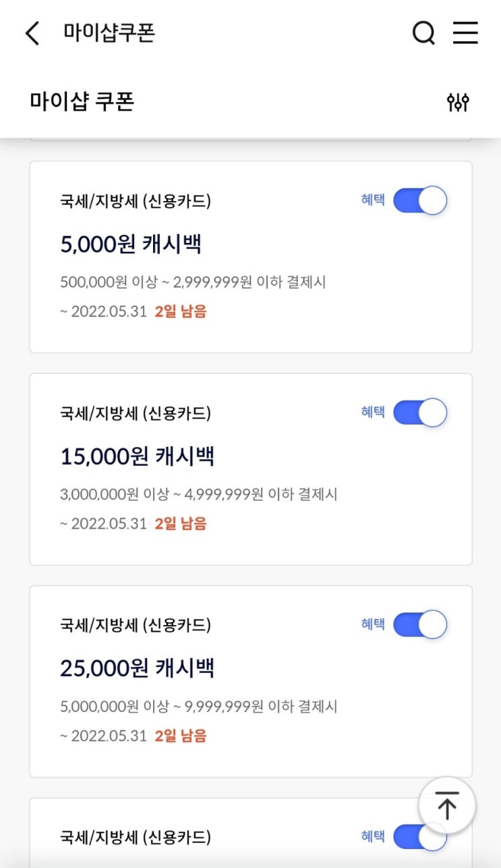Open the search magnifier icon
The height and width of the screenshot is (868, 501).
pyautogui.click(x=423, y=32)
